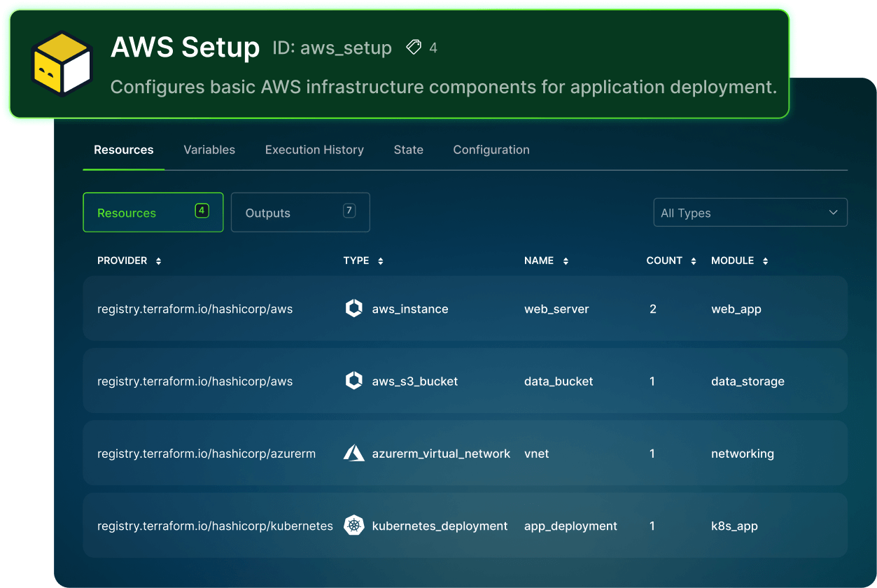Click the networking module cell
The height and width of the screenshot is (588, 877).
click(x=743, y=454)
